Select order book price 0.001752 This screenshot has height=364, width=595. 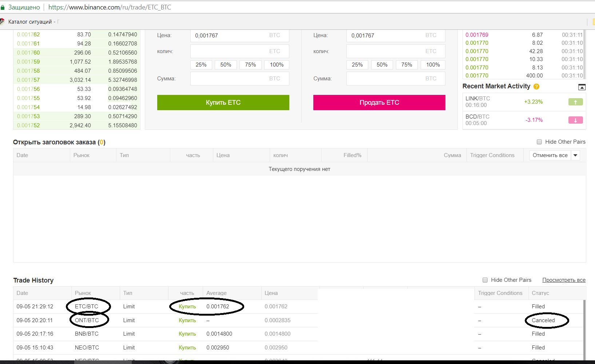(28, 125)
